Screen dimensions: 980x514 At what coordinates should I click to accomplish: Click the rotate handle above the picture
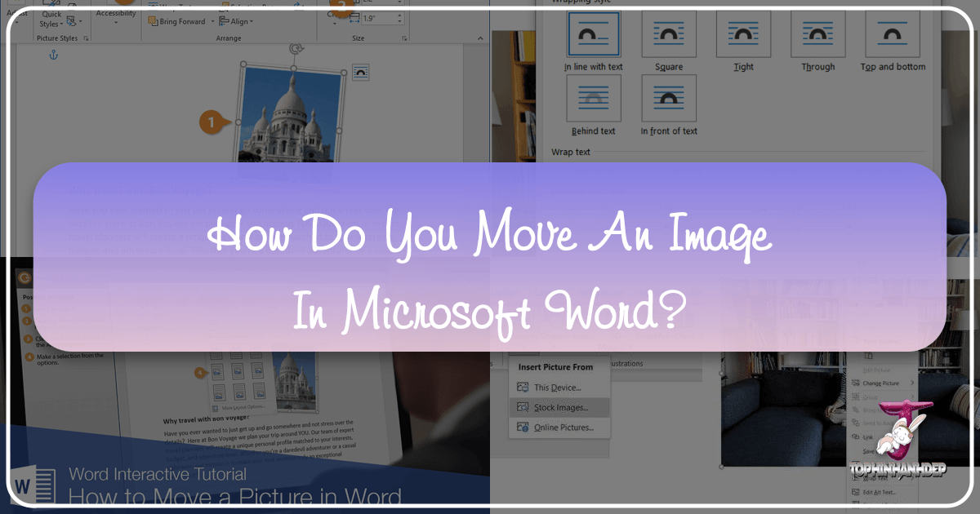pyautogui.click(x=296, y=50)
